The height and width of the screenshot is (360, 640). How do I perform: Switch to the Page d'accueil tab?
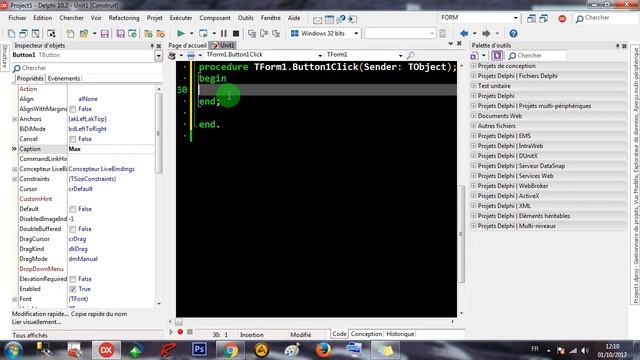[187, 45]
